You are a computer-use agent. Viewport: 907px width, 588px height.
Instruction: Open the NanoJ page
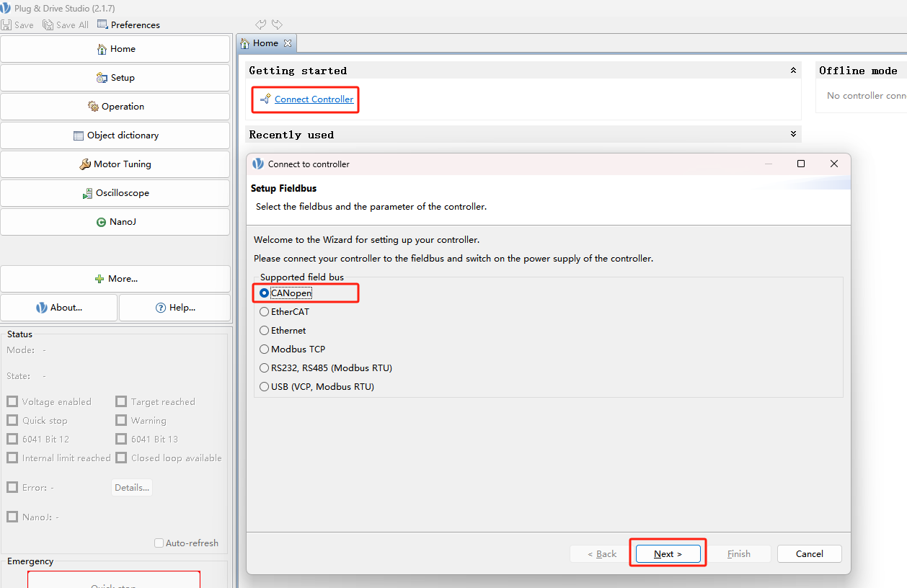click(115, 222)
